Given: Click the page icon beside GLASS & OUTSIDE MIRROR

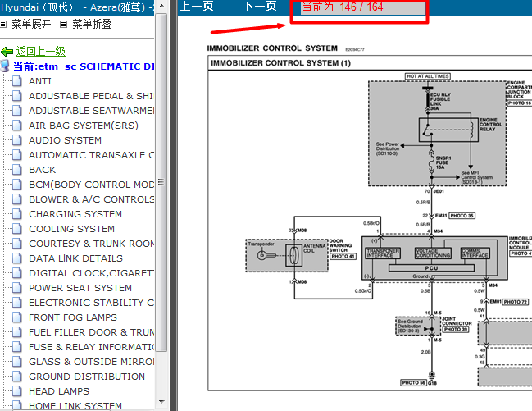Looking at the screenshot, I should pyautogui.click(x=17, y=362).
